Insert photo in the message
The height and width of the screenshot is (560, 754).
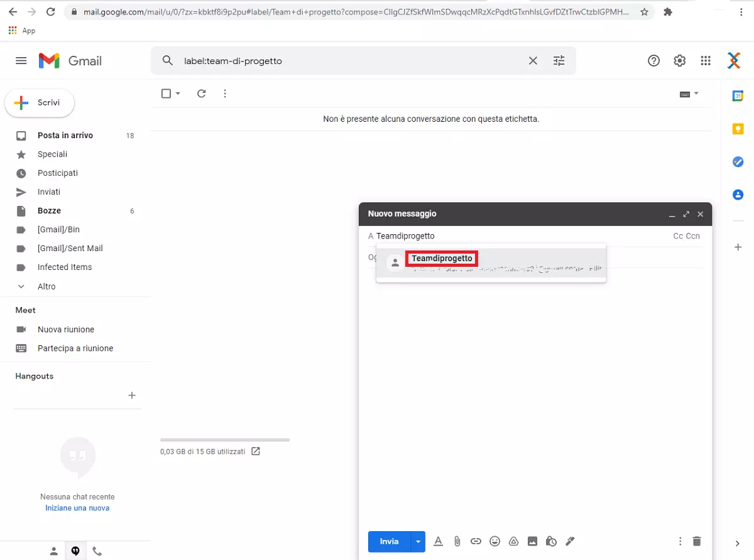[532, 541]
